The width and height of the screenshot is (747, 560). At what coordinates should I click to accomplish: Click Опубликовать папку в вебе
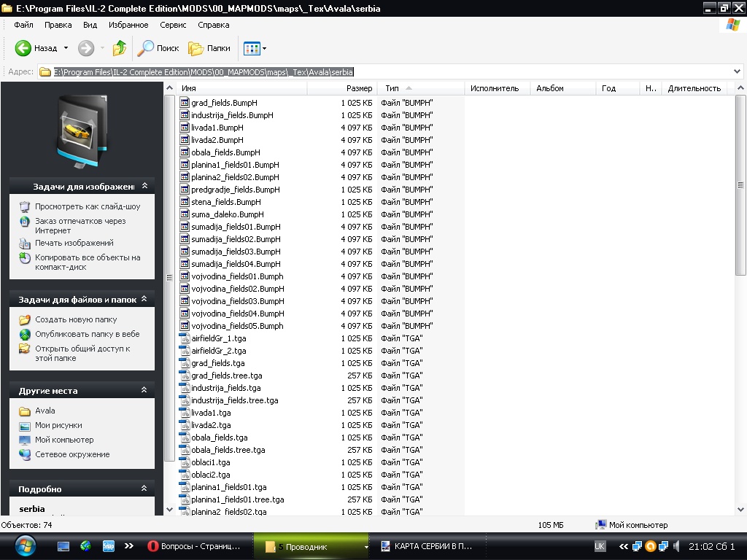pyautogui.click(x=88, y=334)
